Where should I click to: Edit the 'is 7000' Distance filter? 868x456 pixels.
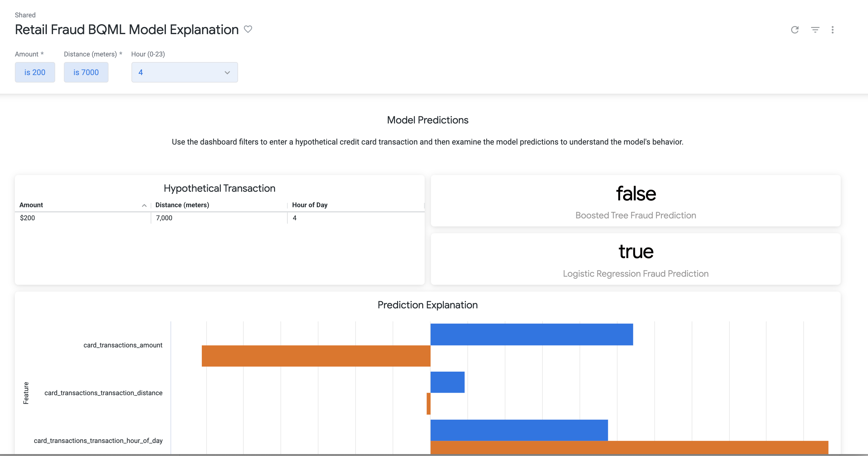86,72
